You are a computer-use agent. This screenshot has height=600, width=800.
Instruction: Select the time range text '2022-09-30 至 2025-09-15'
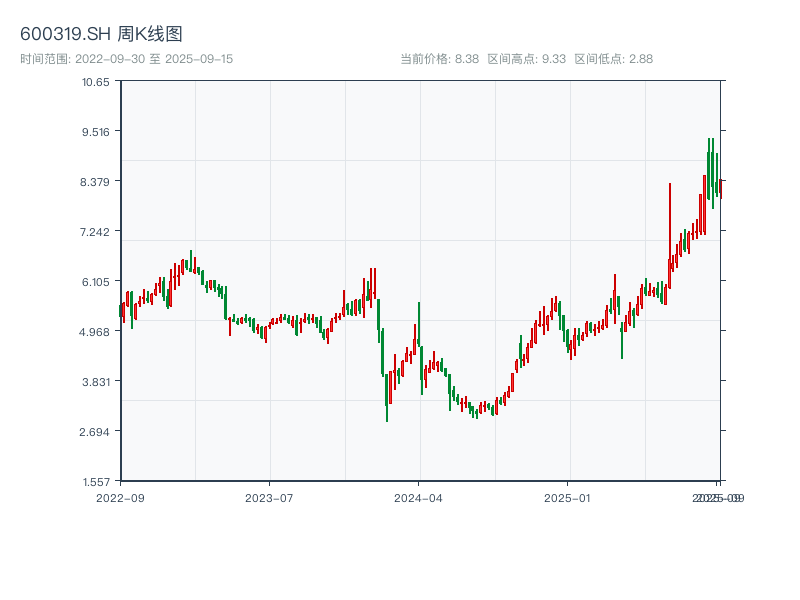[x=154, y=59]
